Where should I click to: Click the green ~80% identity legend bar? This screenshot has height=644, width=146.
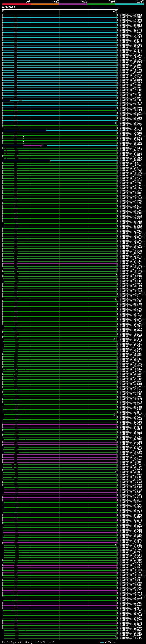[x=101, y=4]
